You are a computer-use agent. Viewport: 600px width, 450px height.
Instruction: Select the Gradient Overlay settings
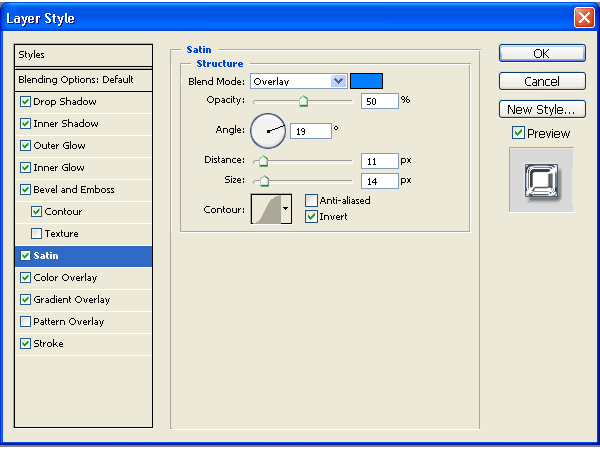tap(72, 300)
